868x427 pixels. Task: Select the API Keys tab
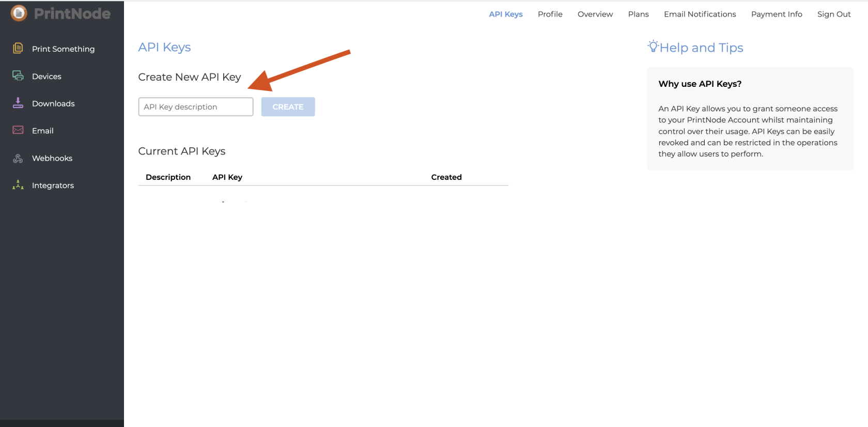pyautogui.click(x=506, y=14)
